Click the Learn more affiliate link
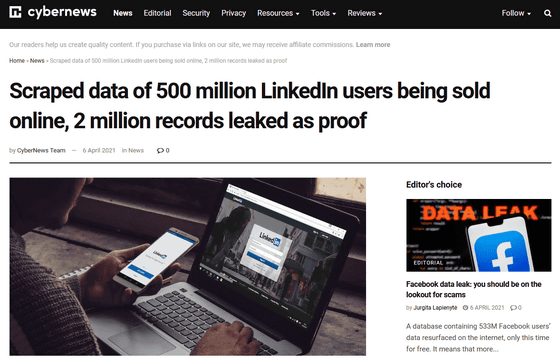 point(373,45)
